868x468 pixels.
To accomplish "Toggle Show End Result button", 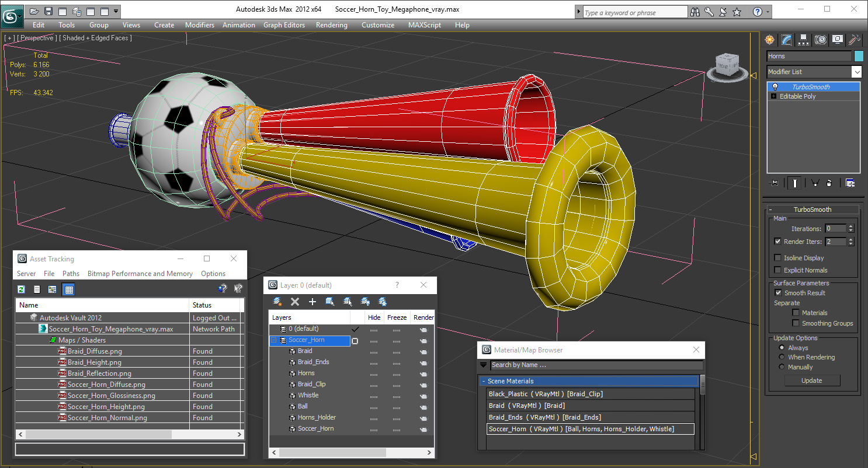I will 794,183.
